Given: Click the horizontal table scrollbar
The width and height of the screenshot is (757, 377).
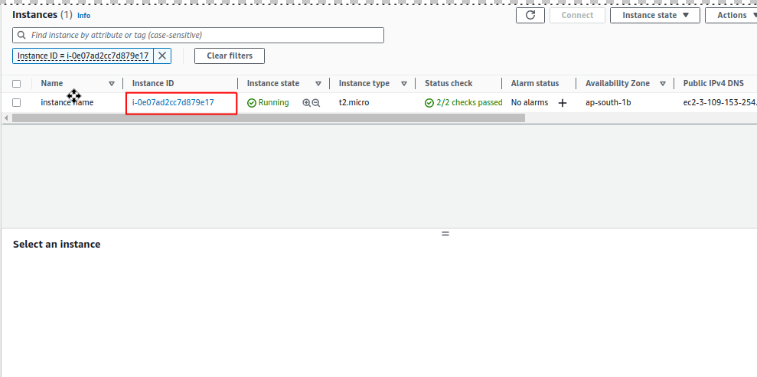Looking at the screenshot, I should (x=268, y=118).
